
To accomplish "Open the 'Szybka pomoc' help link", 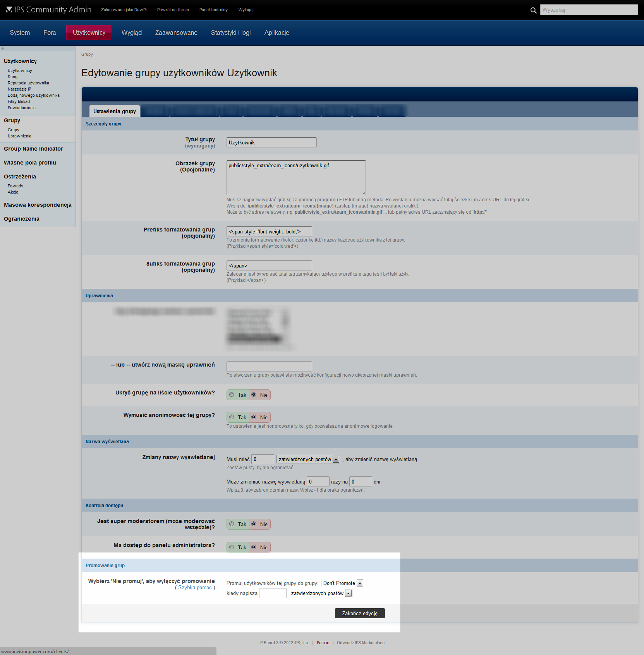I will click(x=196, y=587).
